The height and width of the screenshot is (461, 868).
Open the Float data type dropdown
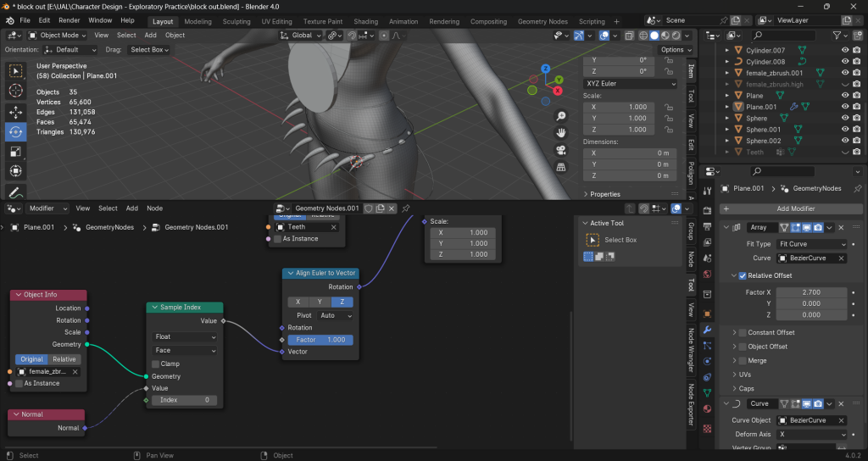[184, 337]
